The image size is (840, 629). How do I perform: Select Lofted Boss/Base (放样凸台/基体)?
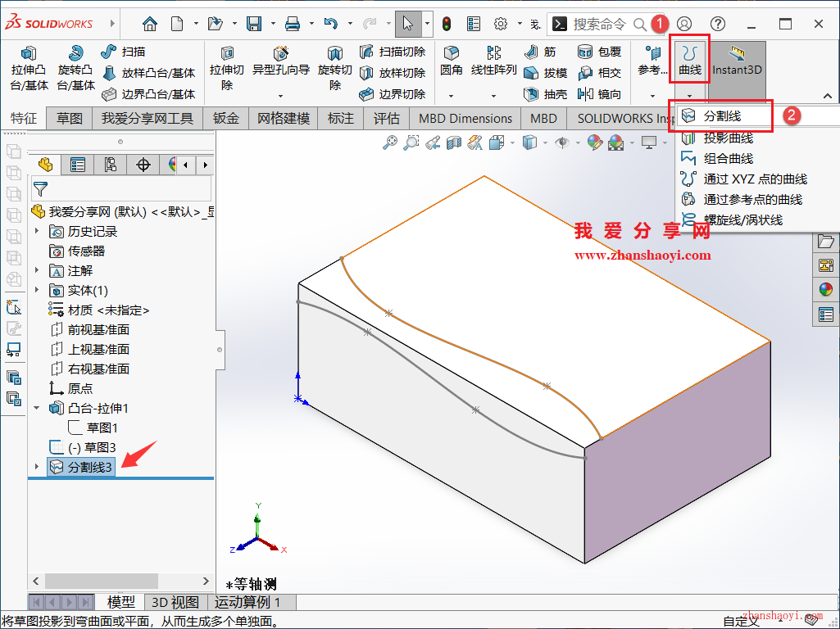coord(148,73)
